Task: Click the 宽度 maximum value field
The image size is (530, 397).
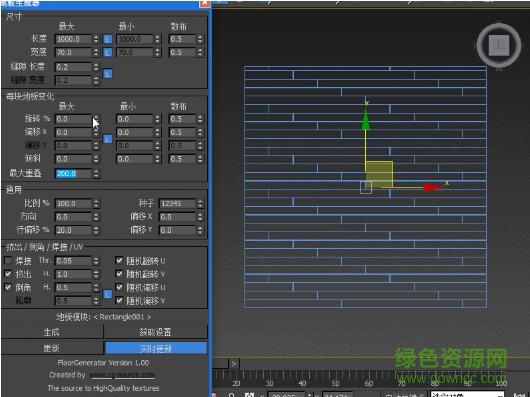Action: (x=73, y=52)
